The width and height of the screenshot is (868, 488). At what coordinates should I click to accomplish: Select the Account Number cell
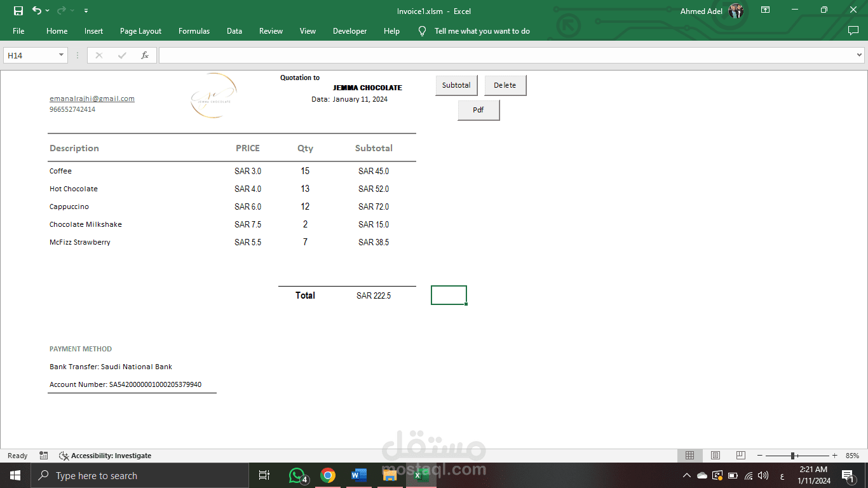(x=126, y=384)
